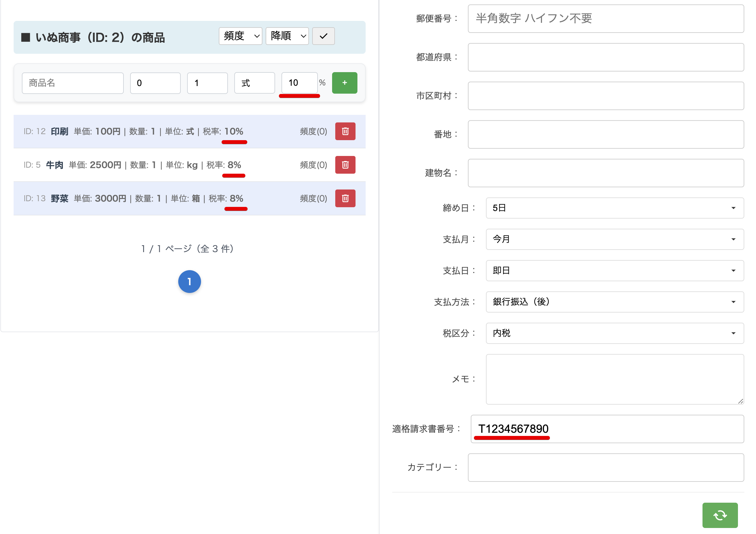756x534 pixels.
Task: Click the ID: 13 label
Action: (35, 199)
